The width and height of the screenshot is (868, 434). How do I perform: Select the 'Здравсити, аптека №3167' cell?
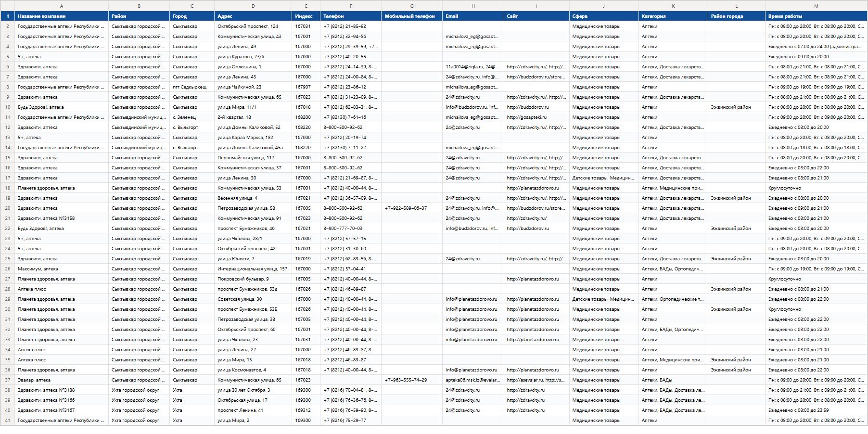point(62,410)
